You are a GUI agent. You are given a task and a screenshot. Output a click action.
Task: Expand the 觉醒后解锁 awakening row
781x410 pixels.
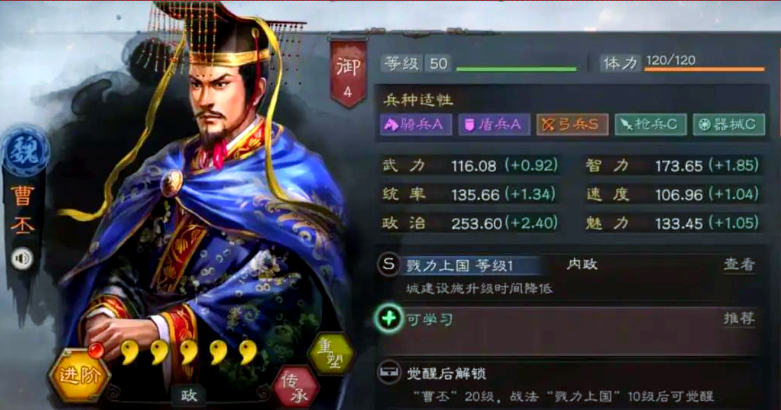571,383
